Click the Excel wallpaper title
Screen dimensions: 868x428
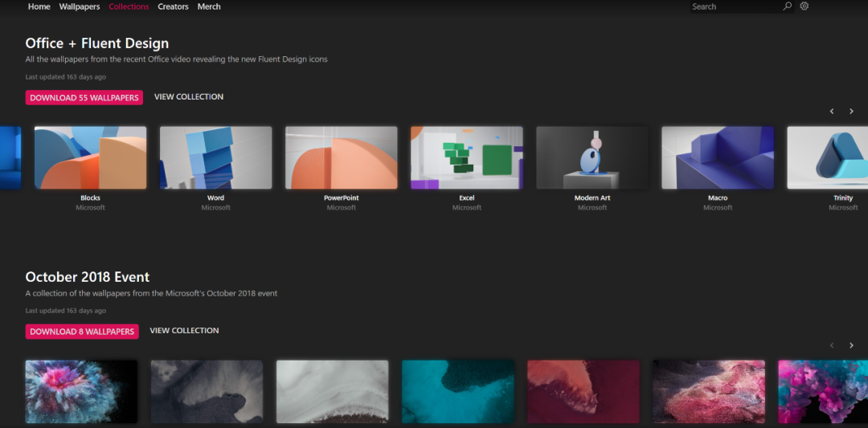pos(467,198)
